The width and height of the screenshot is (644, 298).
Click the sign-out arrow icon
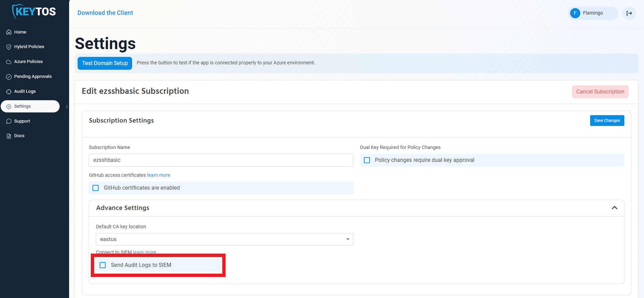tap(629, 13)
